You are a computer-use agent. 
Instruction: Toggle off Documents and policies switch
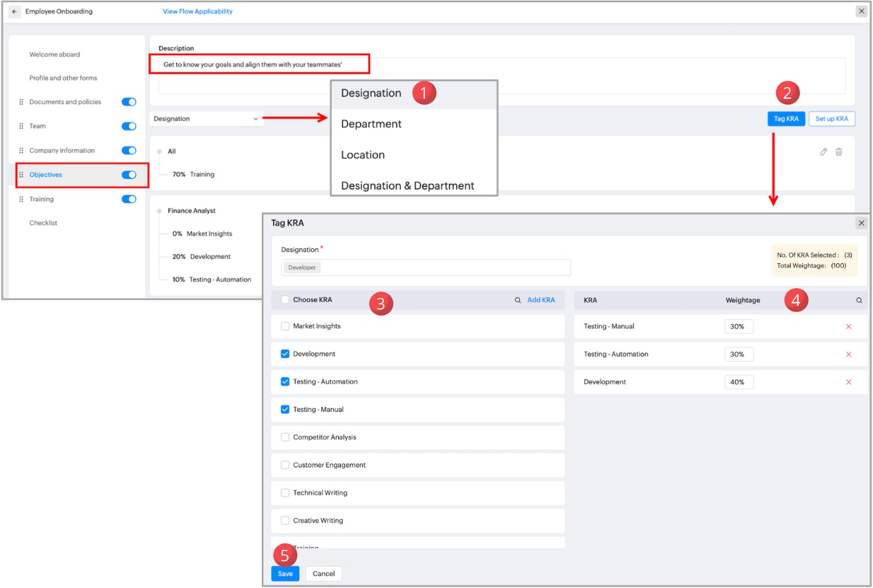click(x=129, y=102)
